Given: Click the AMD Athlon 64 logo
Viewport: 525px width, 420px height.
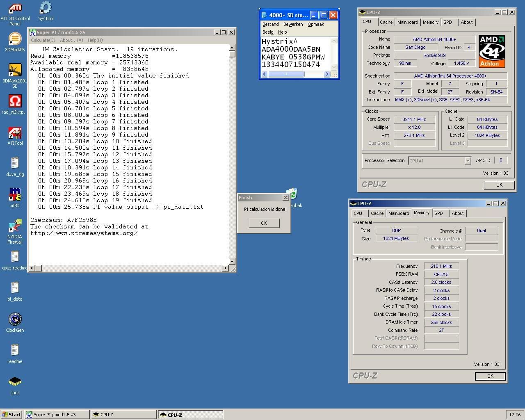Looking at the screenshot, I should click(x=491, y=51).
